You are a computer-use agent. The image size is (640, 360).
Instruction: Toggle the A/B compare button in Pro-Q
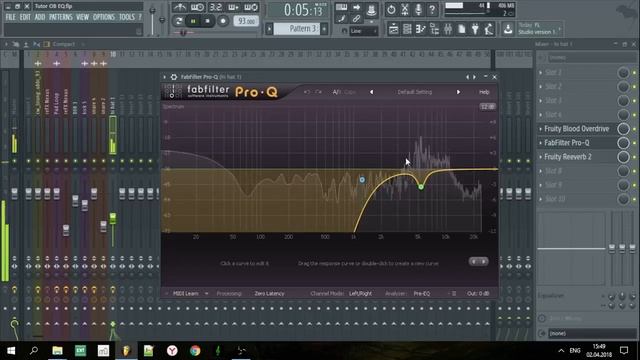[336, 92]
